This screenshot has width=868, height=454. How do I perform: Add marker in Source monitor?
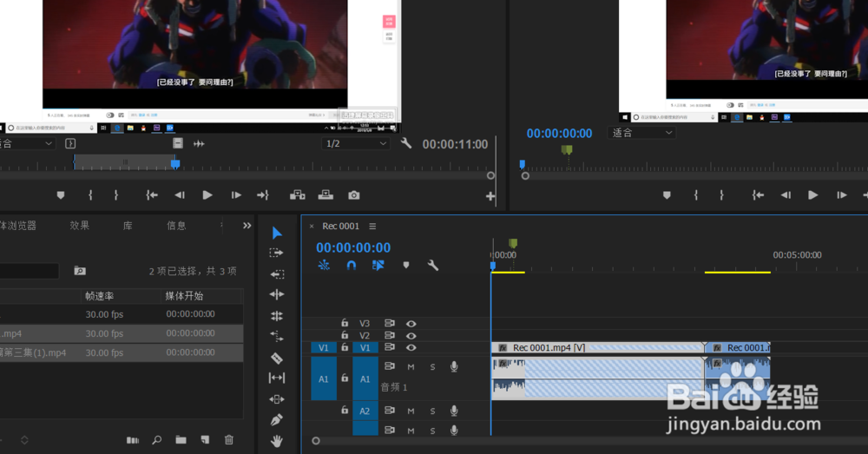point(61,195)
